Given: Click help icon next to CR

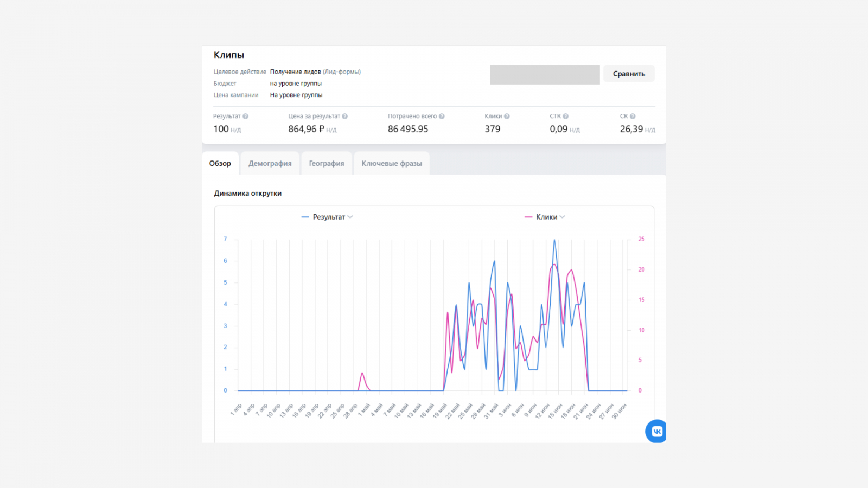Looking at the screenshot, I should (633, 117).
